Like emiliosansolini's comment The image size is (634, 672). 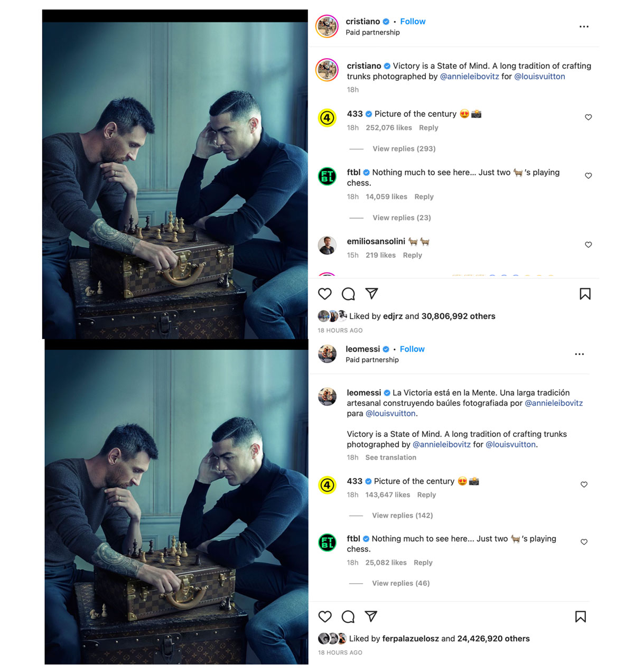(x=588, y=245)
